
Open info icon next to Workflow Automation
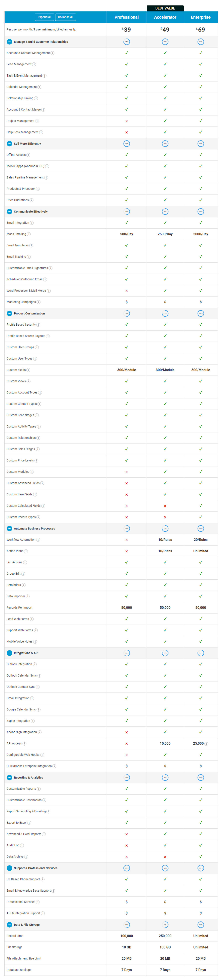(38, 540)
